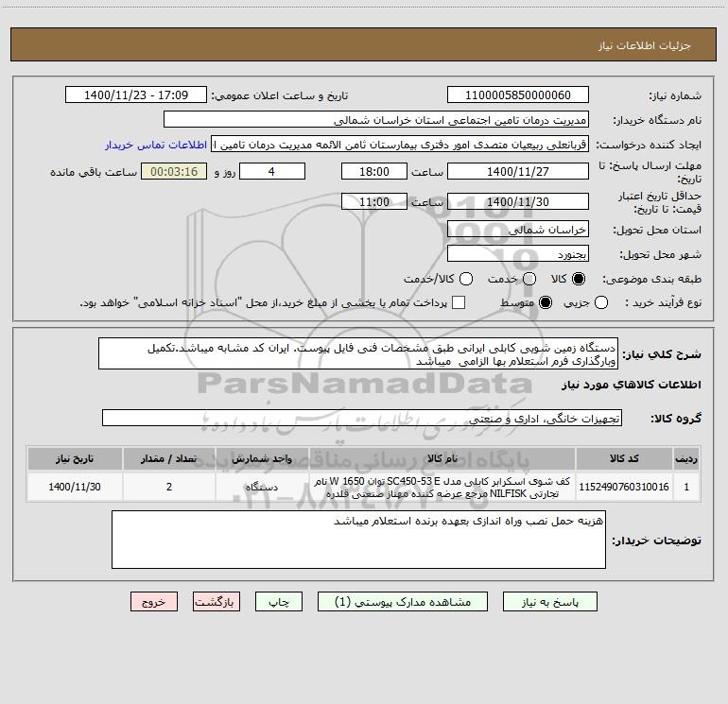
Task: Click product code 1152490760310016 cell
Action: [x=624, y=487]
